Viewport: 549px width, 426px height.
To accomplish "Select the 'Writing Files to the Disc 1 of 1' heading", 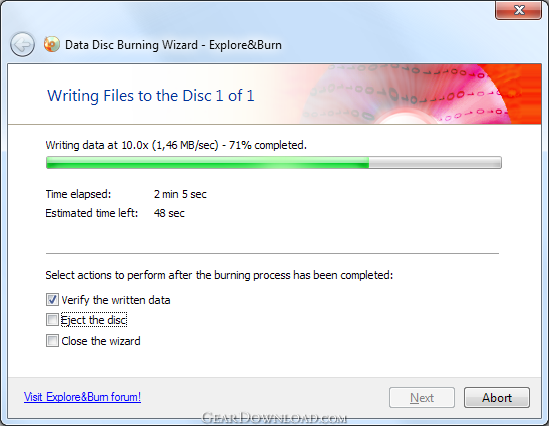I will pyautogui.click(x=151, y=96).
